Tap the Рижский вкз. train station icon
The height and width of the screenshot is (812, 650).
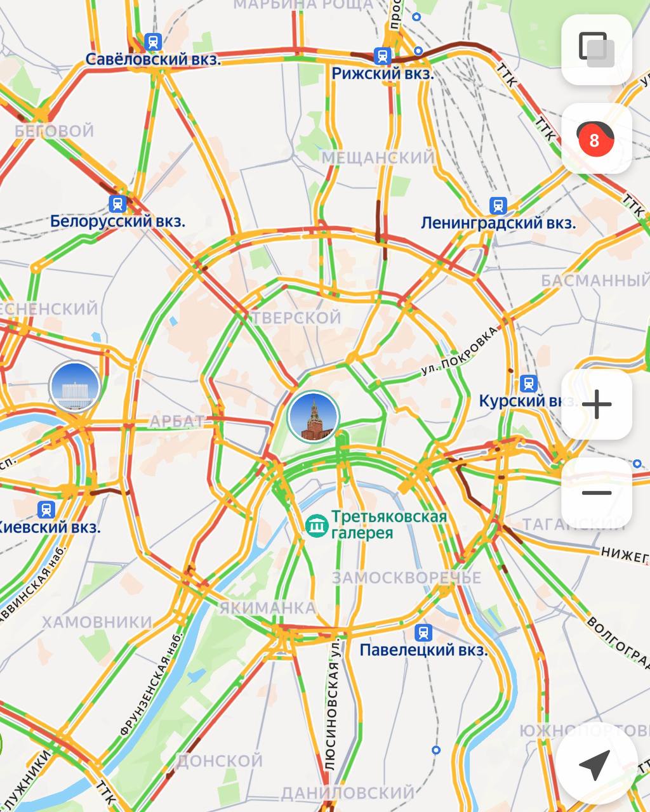(382, 55)
